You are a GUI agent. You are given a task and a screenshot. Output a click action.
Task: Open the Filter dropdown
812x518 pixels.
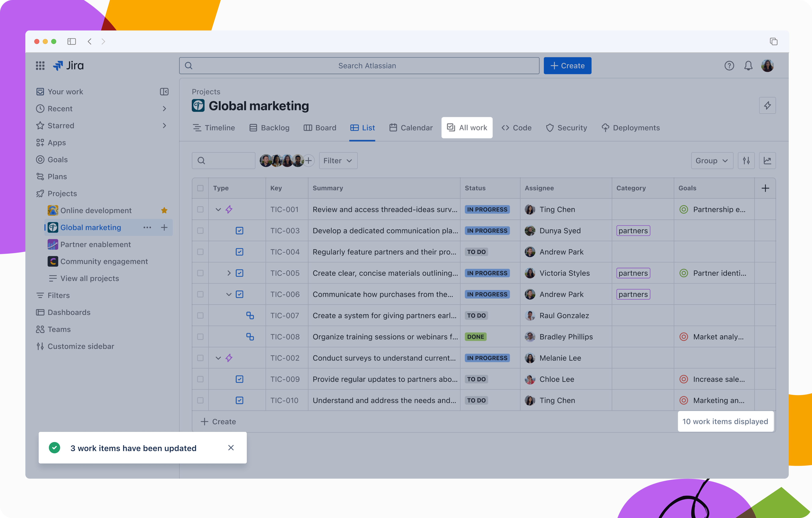tap(338, 161)
